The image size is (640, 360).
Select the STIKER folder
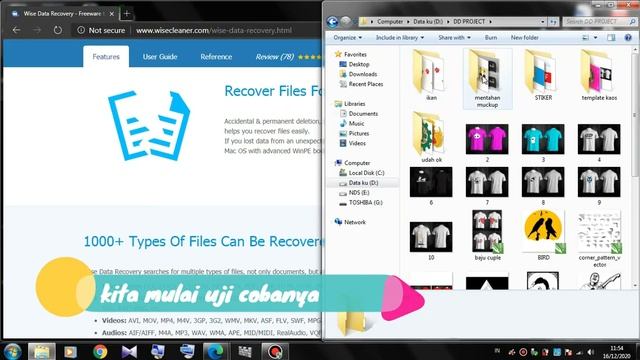pyautogui.click(x=543, y=76)
